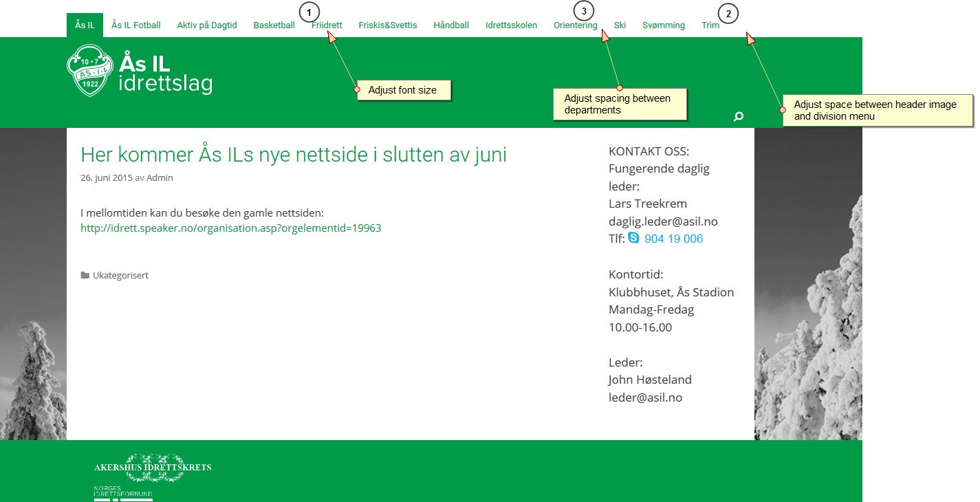Follow the idrett.speaker.no old website link
The width and height of the screenshot is (980, 502).
231,228
